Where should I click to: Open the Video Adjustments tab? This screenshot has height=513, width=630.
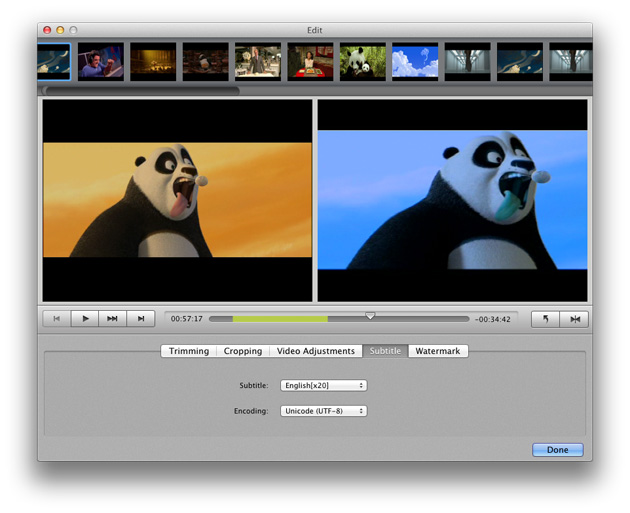tap(315, 351)
